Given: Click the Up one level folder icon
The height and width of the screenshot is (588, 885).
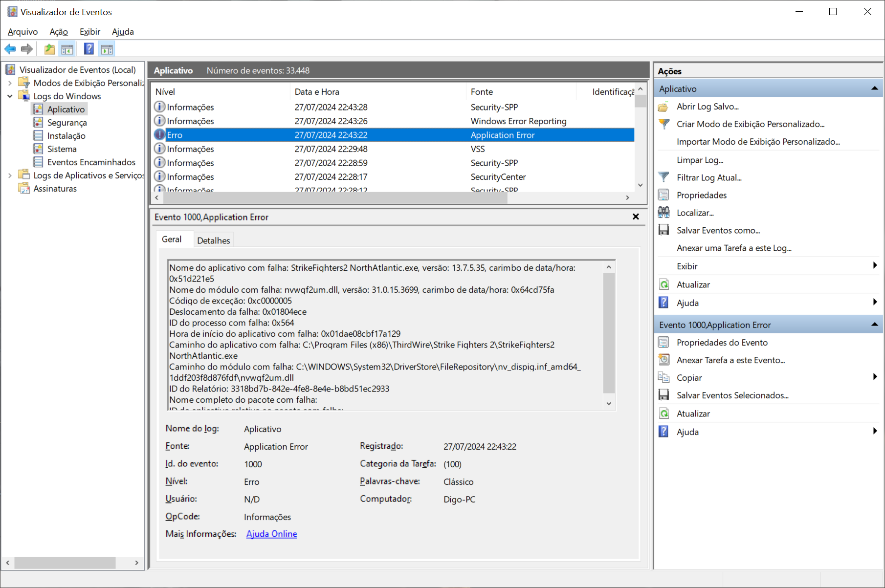Looking at the screenshot, I should tap(49, 49).
